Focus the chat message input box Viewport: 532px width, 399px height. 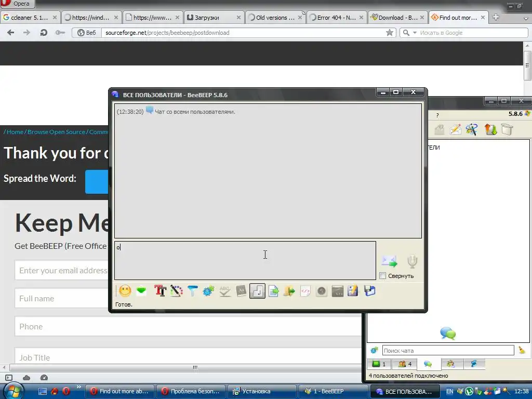pyautogui.click(x=245, y=261)
